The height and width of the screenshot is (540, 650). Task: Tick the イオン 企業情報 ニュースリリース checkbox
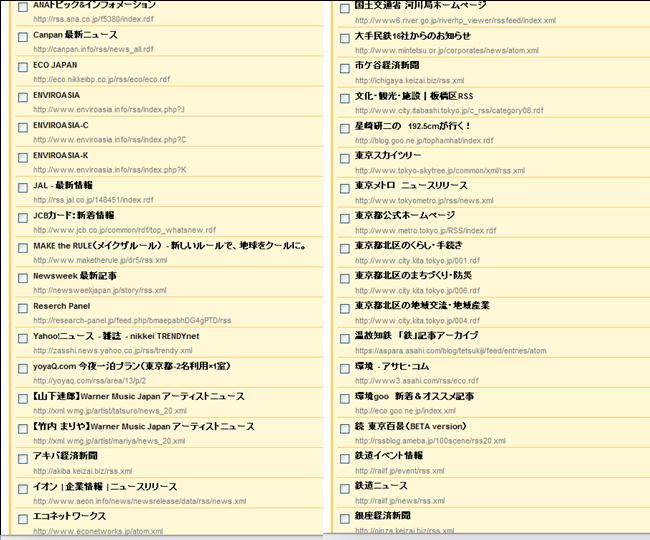[x=23, y=489]
